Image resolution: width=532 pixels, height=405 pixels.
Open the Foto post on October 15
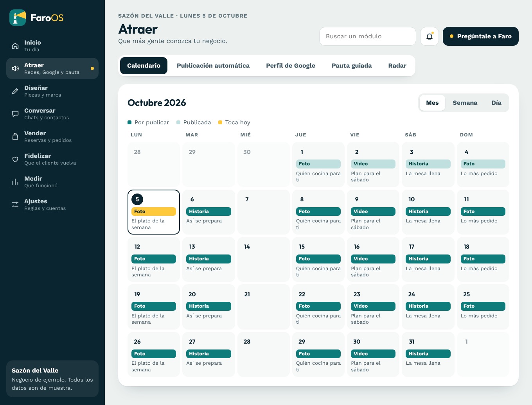318,259
